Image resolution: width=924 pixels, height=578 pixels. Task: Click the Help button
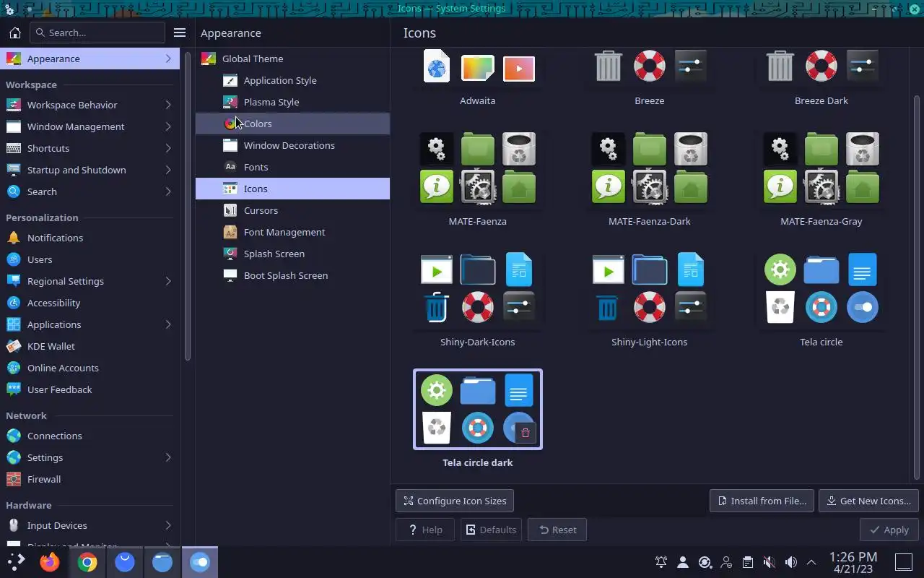[x=425, y=530]
